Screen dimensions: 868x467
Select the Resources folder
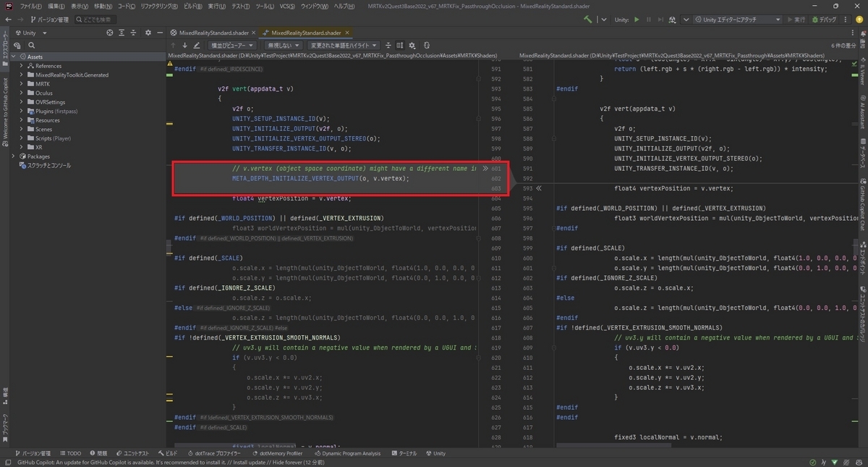click(43, 120)
